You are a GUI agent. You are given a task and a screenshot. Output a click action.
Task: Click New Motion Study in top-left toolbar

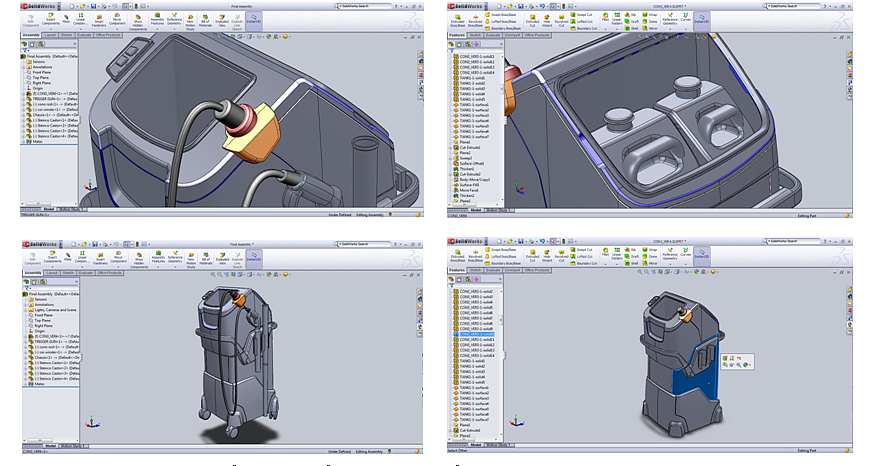(x=191, y=17)
